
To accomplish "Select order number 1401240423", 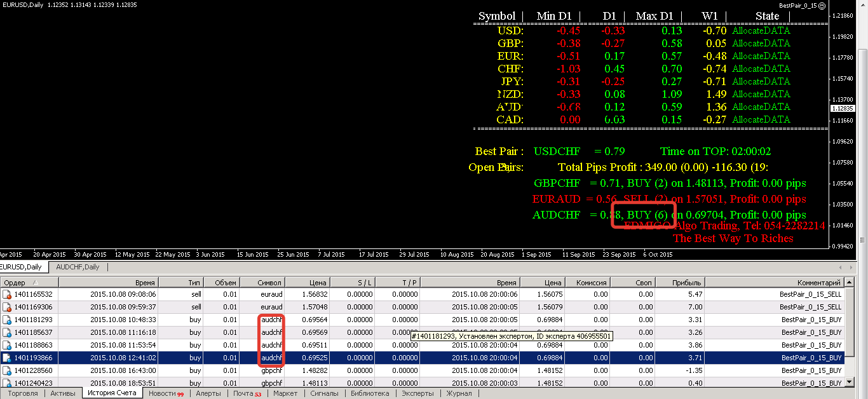I will [33, 383].
